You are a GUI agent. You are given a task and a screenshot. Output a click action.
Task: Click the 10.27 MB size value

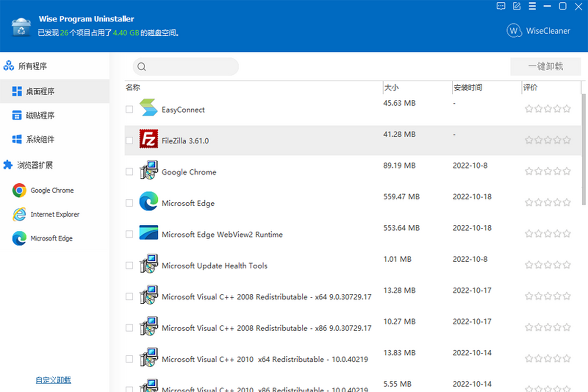coord(399,322)
